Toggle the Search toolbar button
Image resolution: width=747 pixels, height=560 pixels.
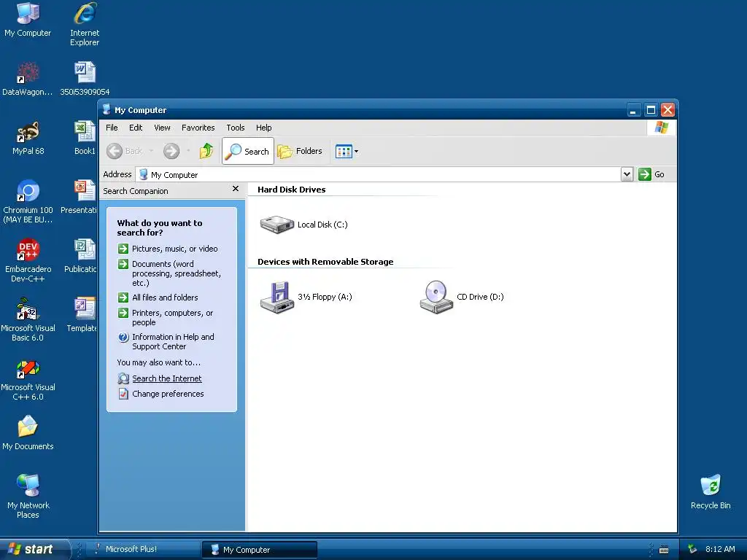pyautogui.click(x=248, y=151)
